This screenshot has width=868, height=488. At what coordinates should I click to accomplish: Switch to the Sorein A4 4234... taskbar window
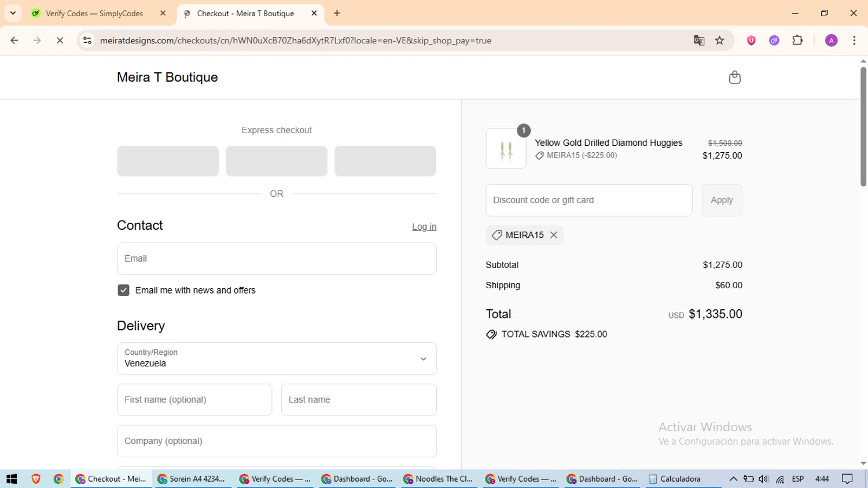tap(192, 479)
